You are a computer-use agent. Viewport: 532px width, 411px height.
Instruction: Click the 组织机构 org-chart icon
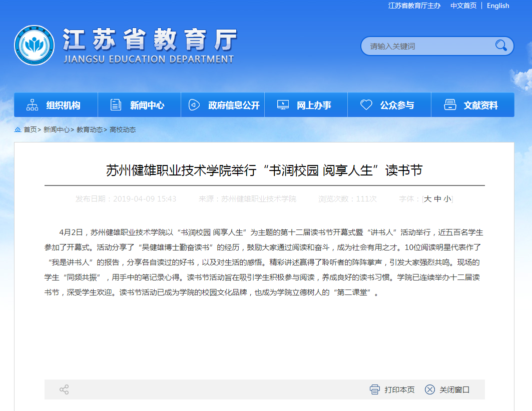(x=32, y=105)
